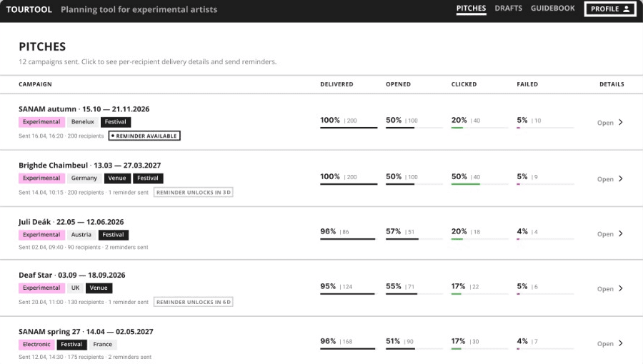643x364 pixels.
Task: Click Reminder Unlocks in 3D badge
Action: 193,193
